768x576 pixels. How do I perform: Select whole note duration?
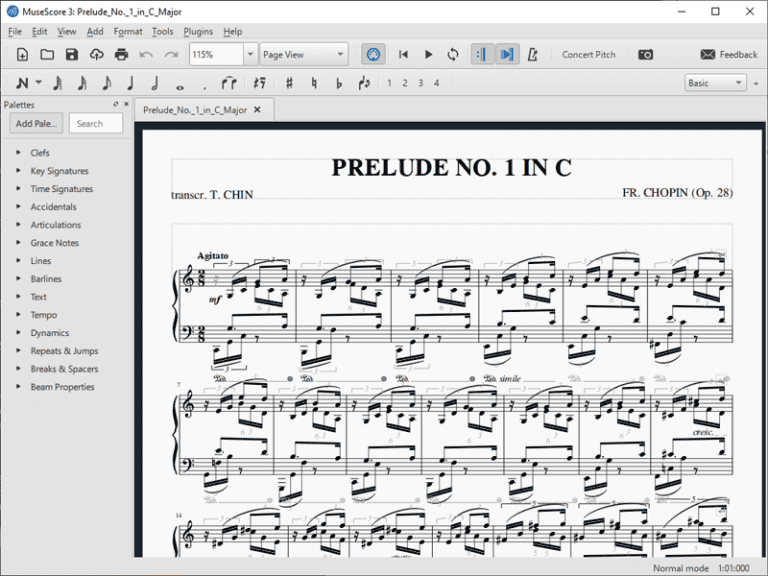180,87
